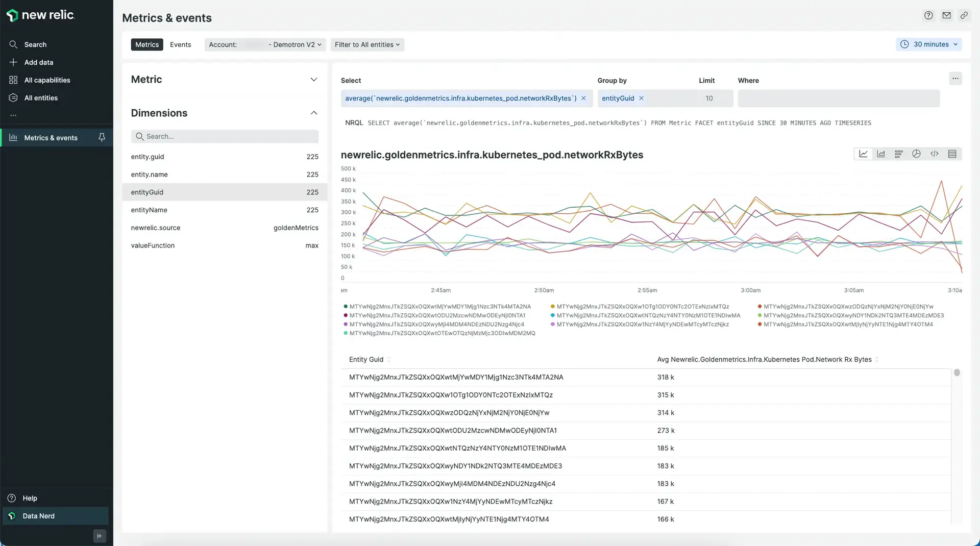The height and width of the screenshot is (546, 980).
Task: Select the Events tab
Action: (x=181, y=44)
